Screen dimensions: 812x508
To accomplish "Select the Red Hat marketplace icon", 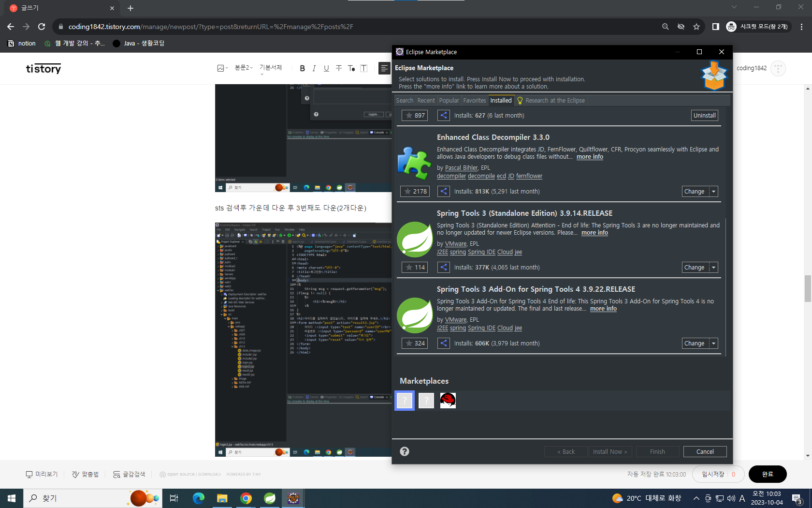I will pos(448,401).
